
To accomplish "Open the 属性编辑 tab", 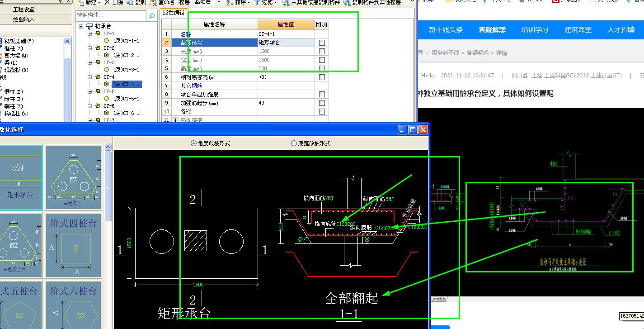I will [174, 13].
